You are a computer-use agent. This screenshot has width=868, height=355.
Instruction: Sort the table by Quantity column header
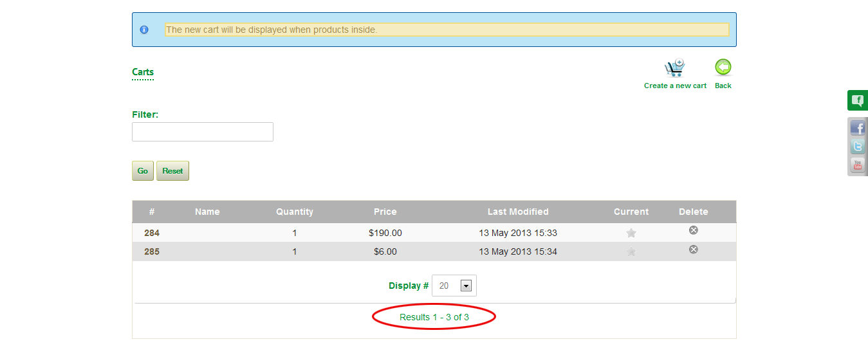tap(295, 212)
